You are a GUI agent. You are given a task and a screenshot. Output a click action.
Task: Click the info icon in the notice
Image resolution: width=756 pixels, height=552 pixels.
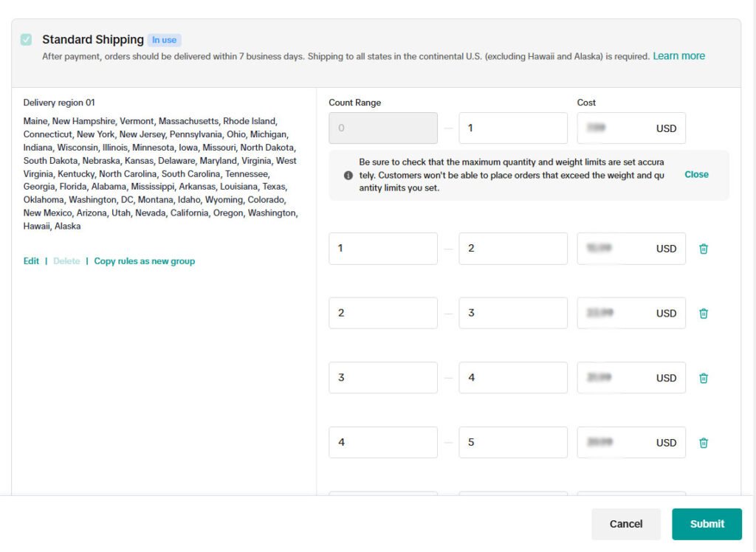[x=348, y=175]
